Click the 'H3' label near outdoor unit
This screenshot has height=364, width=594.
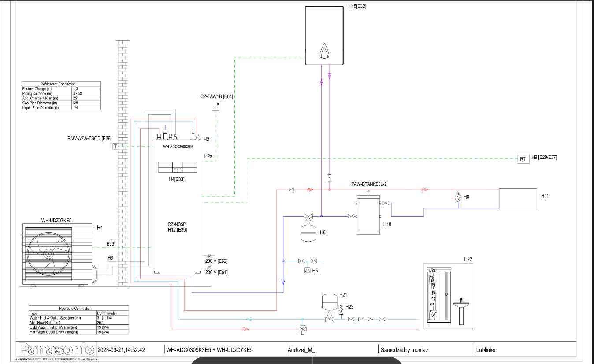coord(110,258)
